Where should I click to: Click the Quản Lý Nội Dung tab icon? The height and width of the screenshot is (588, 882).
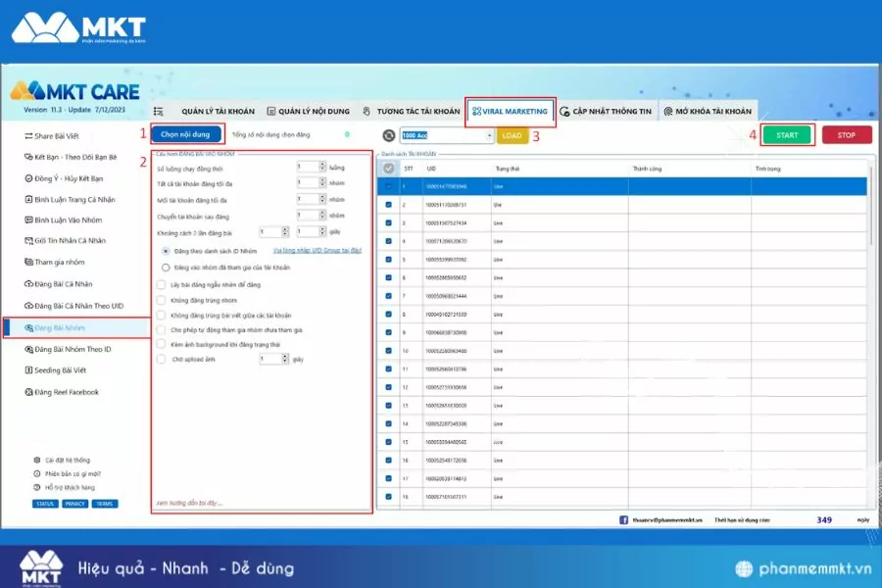point(271,112)
